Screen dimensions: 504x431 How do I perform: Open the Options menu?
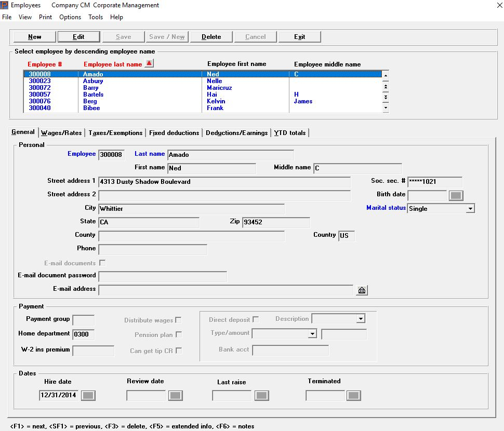(x=70, y=17)
